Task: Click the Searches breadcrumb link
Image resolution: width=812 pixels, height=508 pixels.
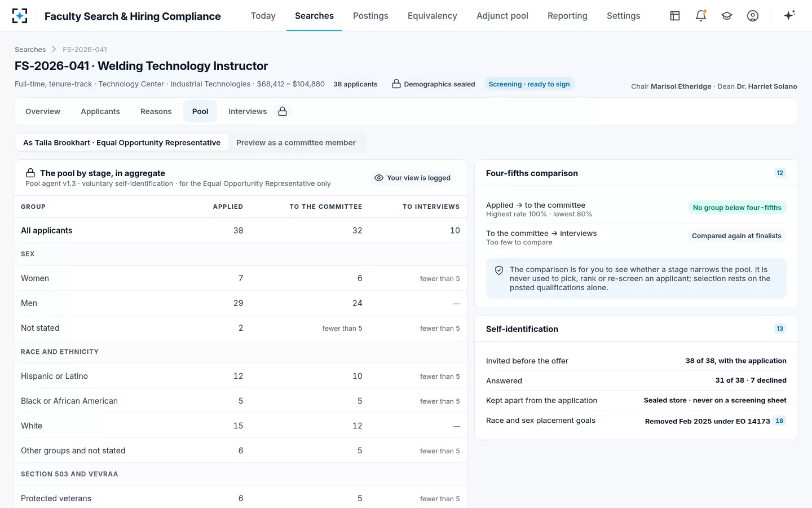Action: [30, 50]
